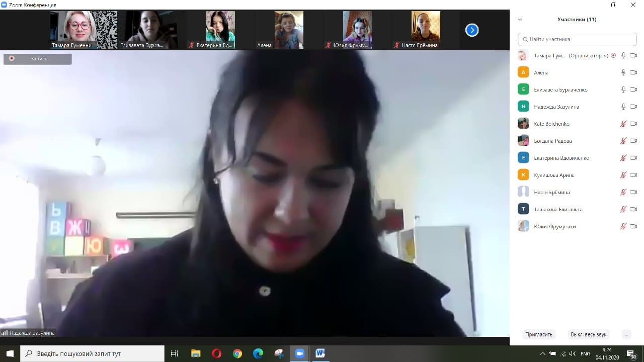The height and width of the screenshot is (362, 644).
Task: Select Настя Ерёмина video thumbnail
Action: (426, 30)
